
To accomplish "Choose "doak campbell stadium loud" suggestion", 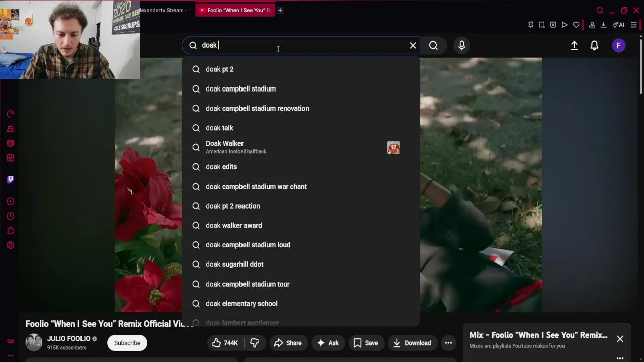I will click(301, 245).
